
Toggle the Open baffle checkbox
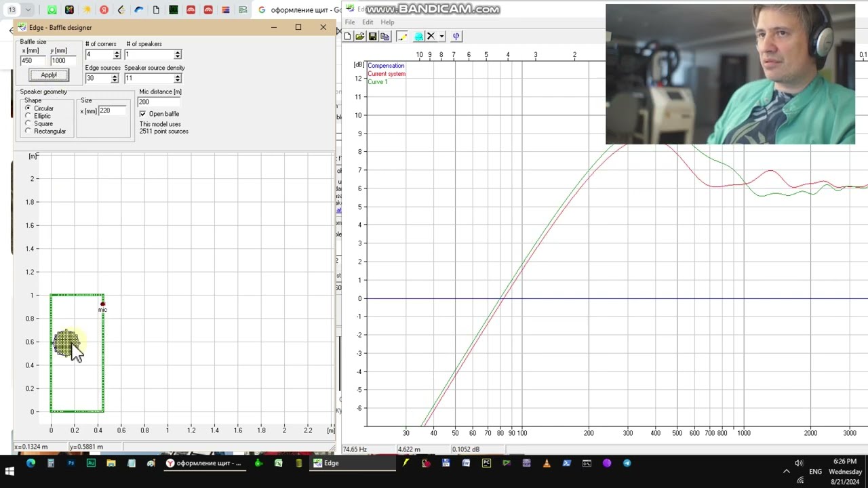tap(142, 114)
